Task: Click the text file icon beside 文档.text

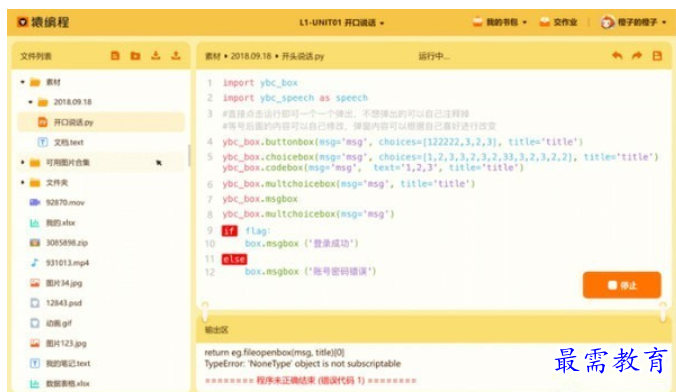Action: pyautogui.click(x=42, y=142)
